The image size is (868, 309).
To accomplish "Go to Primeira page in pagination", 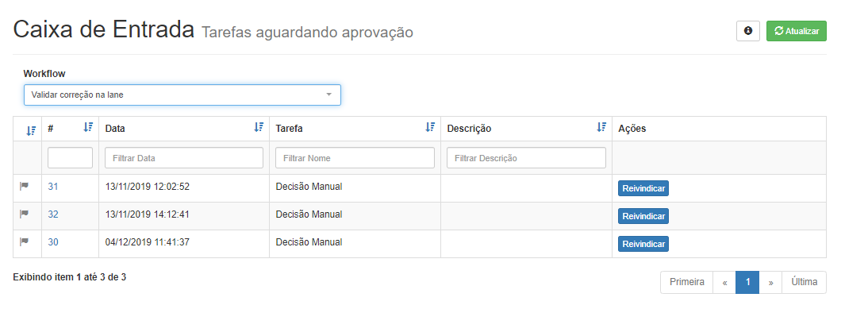I will pyautogui.click(x=687, y=282).
